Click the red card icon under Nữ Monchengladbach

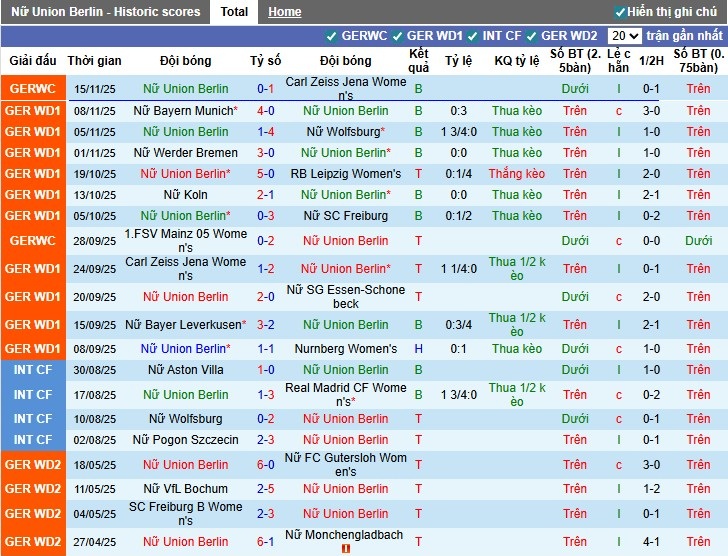pos(346,549)
